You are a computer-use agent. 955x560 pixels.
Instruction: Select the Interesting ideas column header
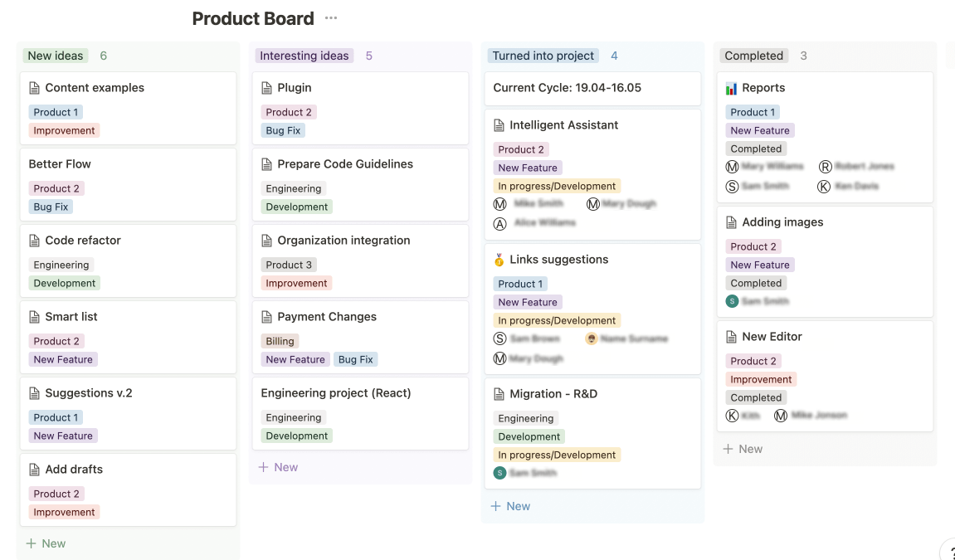coord(304,56)
